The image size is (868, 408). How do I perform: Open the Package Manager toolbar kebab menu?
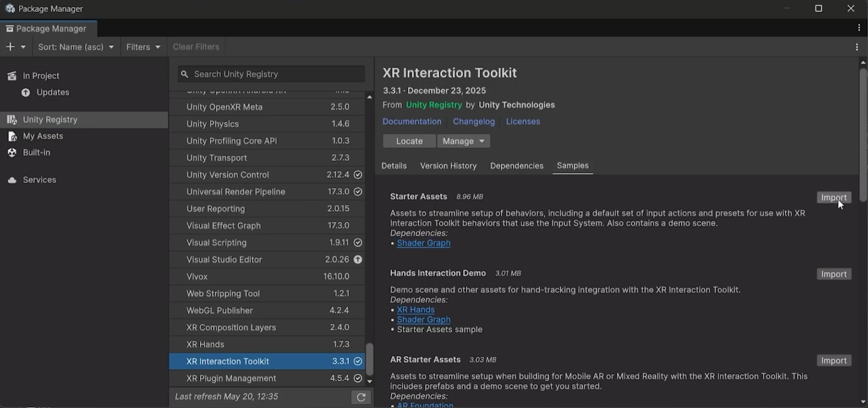tap(857, 47)
